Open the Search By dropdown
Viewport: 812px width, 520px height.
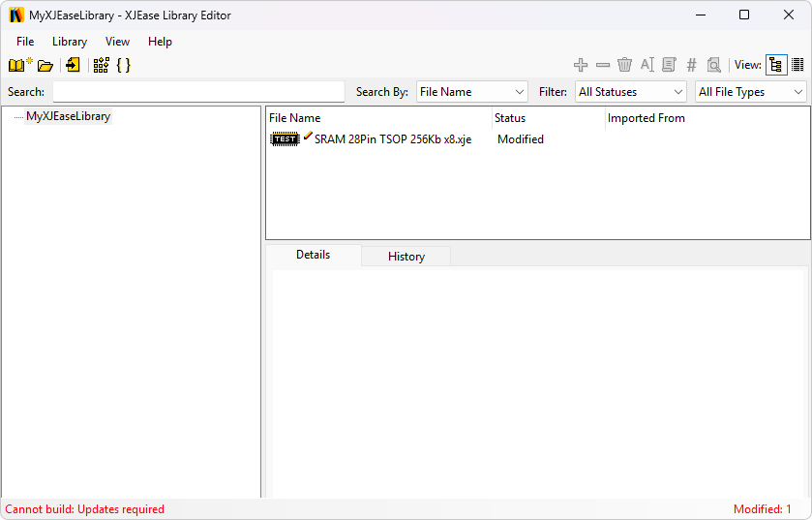[x=471, y=92]
